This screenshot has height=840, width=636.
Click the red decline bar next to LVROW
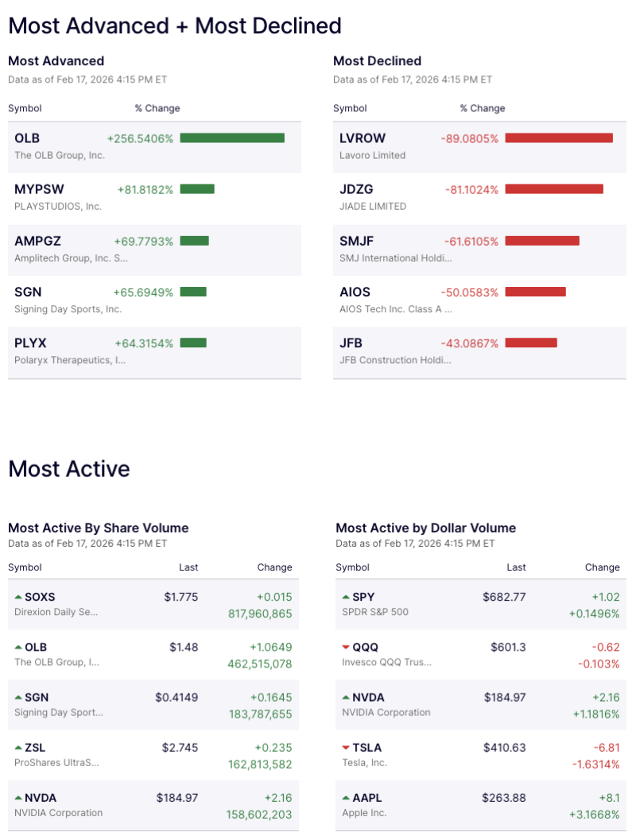558,137
